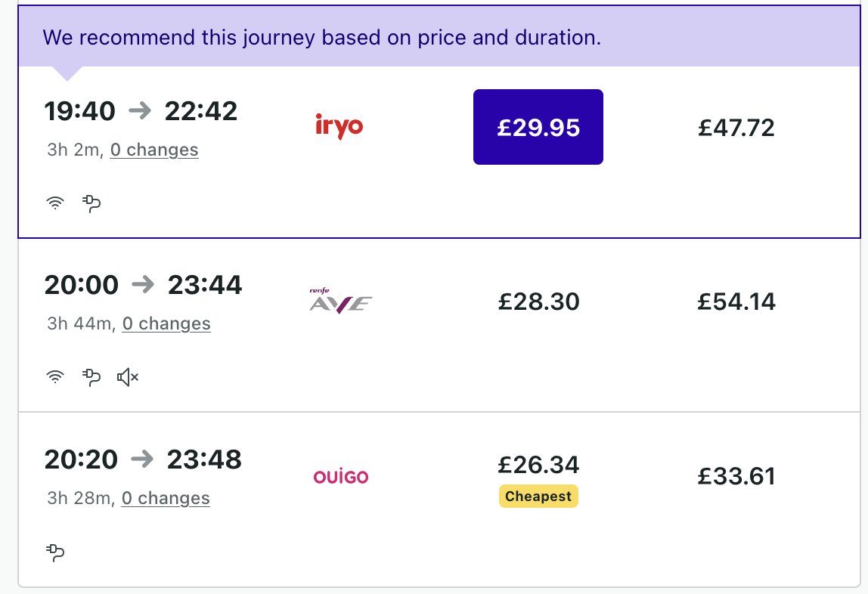868x594 pixels.
Task: Click the WiFi icon on the iryo journey
Action: point(54,203)
